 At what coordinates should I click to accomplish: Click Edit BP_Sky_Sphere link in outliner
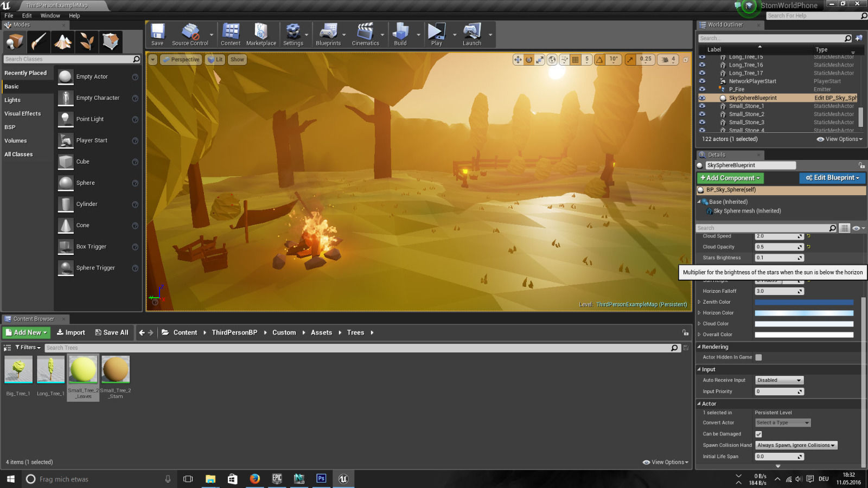(x=835, y=98)
